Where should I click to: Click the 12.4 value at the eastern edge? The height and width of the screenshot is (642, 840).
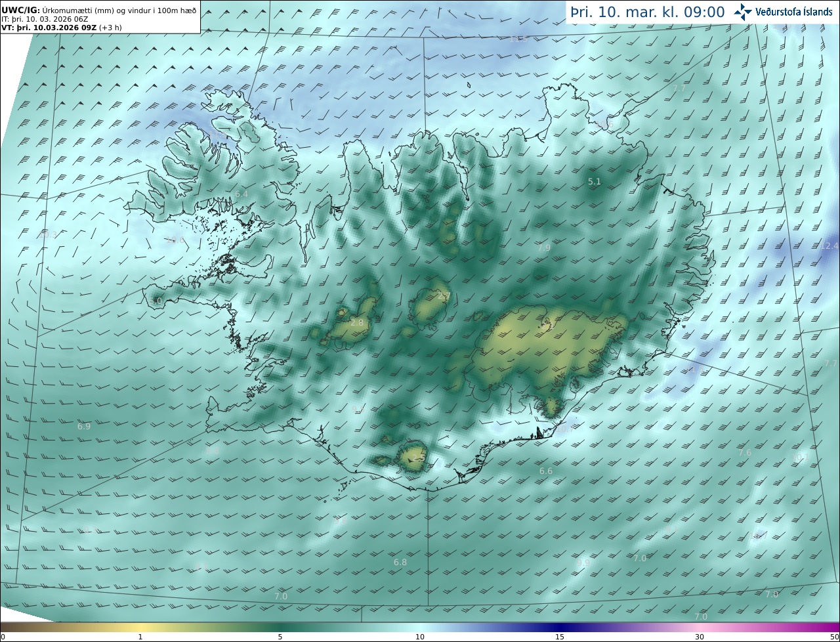pos(829,246)
